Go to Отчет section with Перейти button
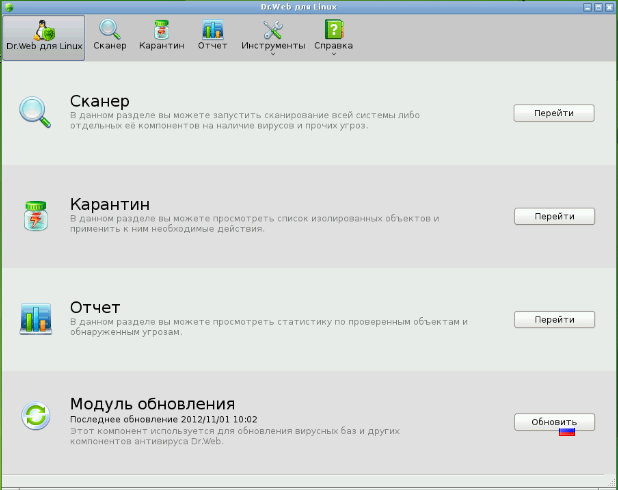 click(554, 320)
